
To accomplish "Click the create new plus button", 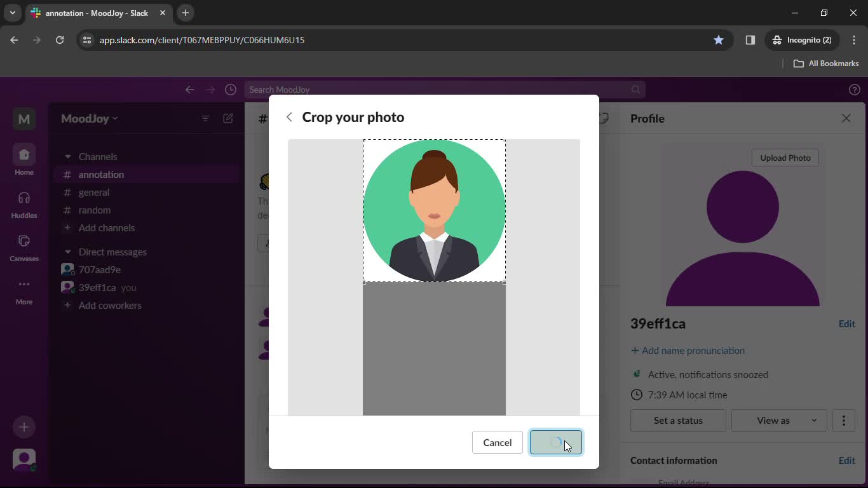I will pos(24,427).
